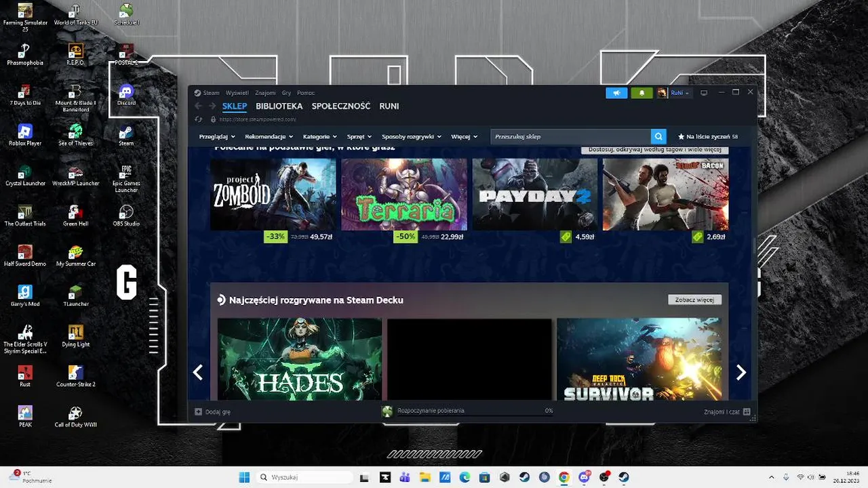Open Discord desktop shortcut

(126, 94)
